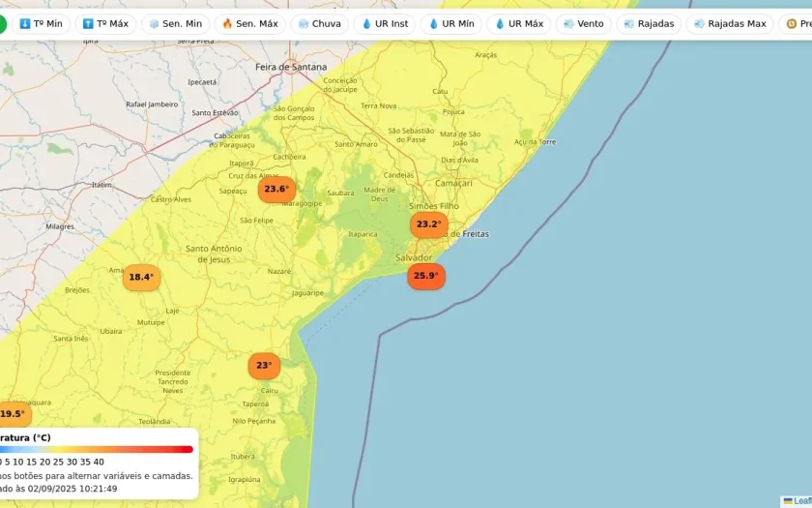
Task: Click the Feira de Santana map label
Action: [291, 67]
